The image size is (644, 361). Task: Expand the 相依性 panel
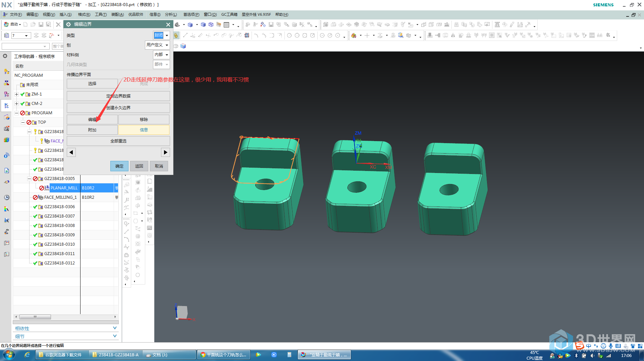click(66, 328)
